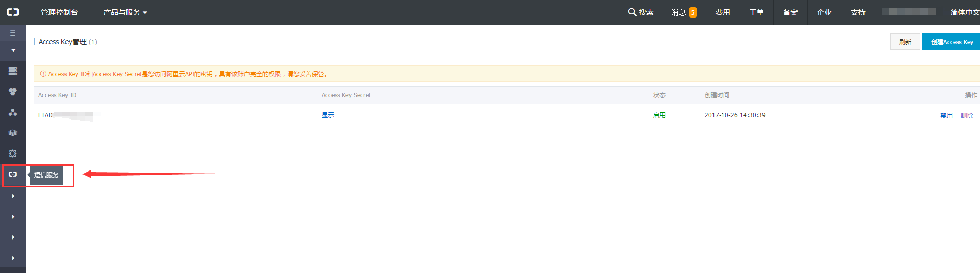Select the LTAI Access Key ID cell
Viewport: 980px width, 273px height.
[65, 115]
